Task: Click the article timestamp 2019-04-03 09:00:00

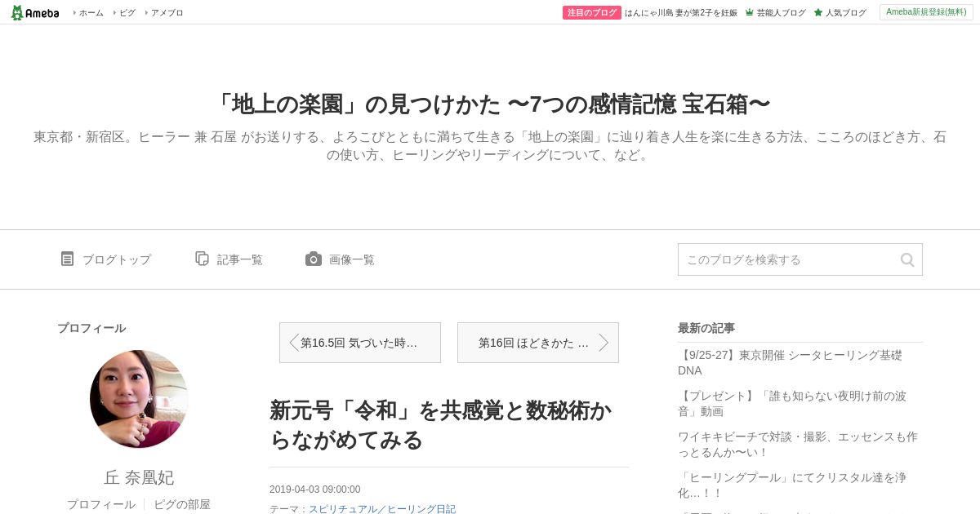Action: (314, 490)
